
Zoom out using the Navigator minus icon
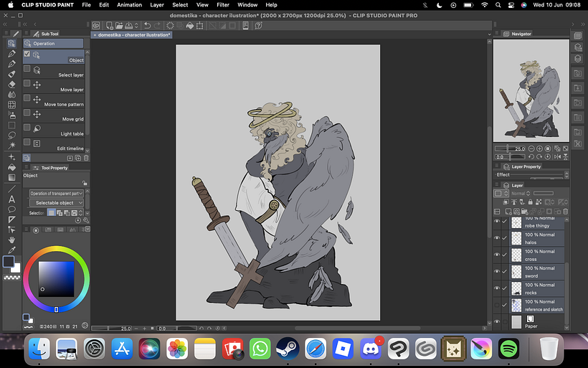[531, 148]
